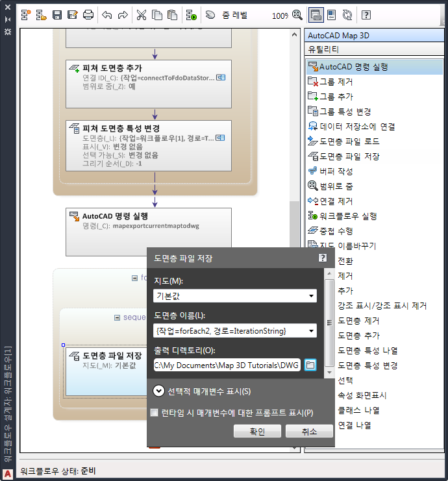448x481 pixels.
Task: Browse for the output directory folder icon
Action: [310, 365]
